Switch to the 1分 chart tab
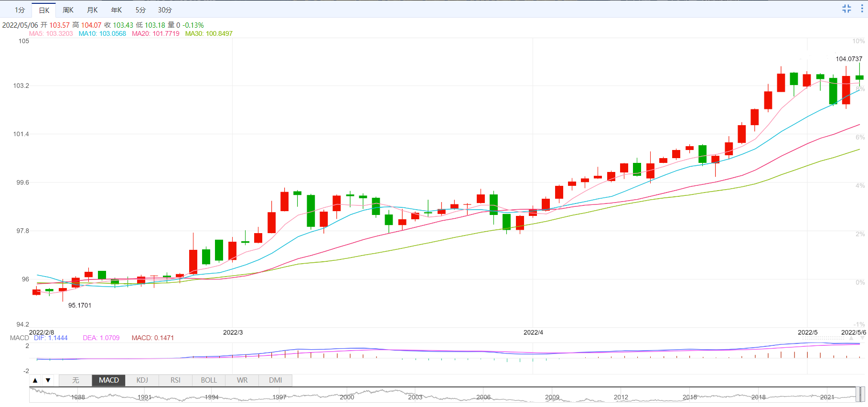868x407 pixels. tap(20, 10)
